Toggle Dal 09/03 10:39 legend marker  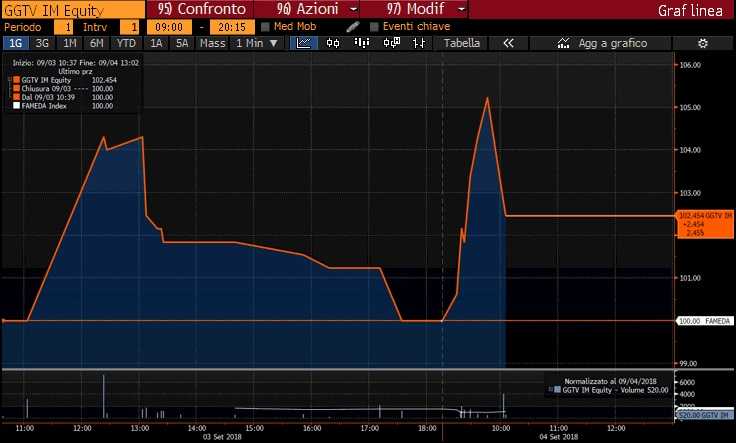[x=16, y=97]
